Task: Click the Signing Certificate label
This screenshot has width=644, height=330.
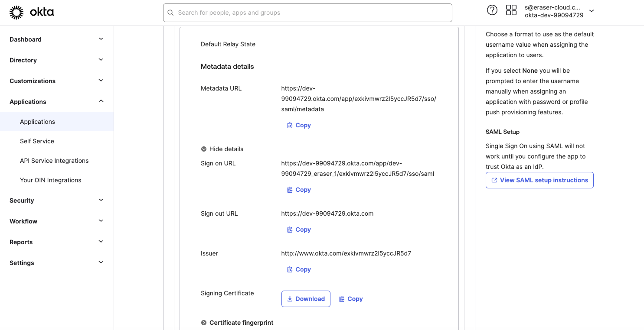Action: (x=227, y=293)
